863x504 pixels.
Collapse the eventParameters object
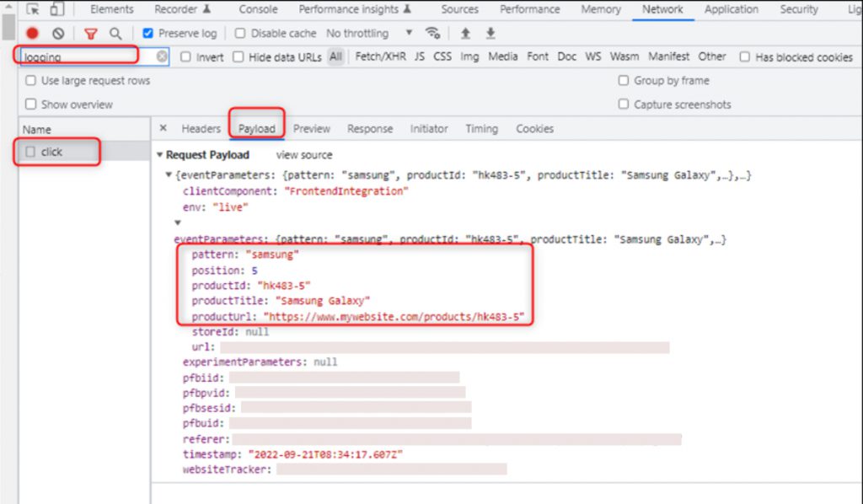178,223
